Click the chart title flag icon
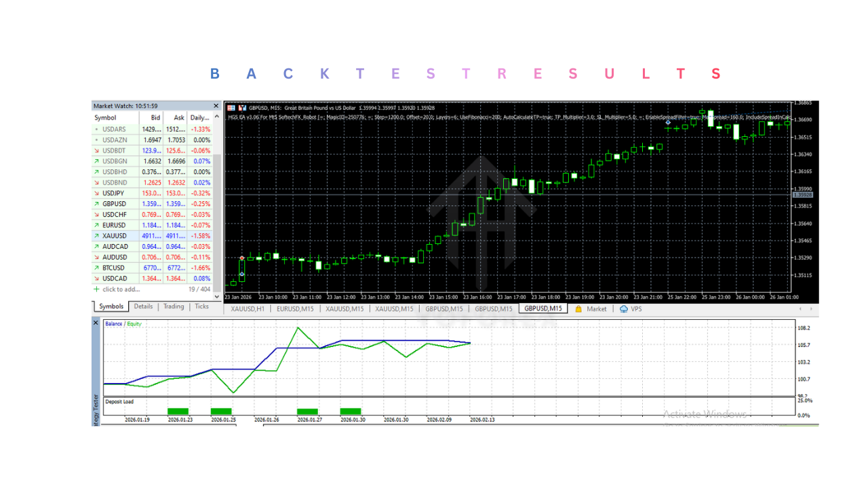The height and width of the screenshot is (488, 868). (231, 108)
